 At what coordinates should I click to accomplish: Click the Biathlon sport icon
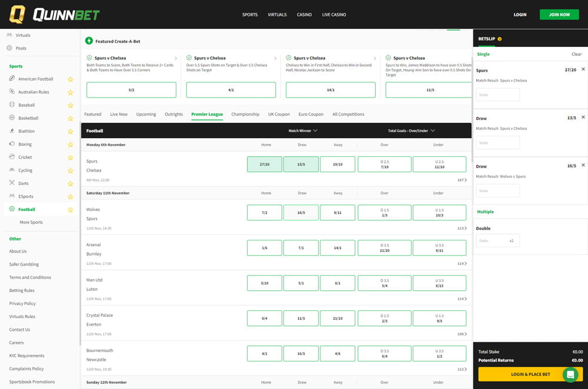coord(12,131)
